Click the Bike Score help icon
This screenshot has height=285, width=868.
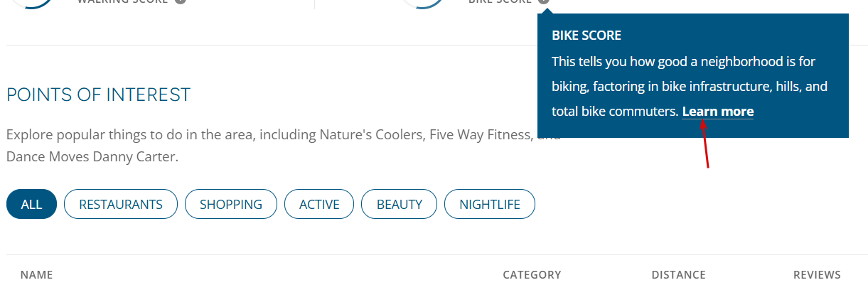[544, 1]
